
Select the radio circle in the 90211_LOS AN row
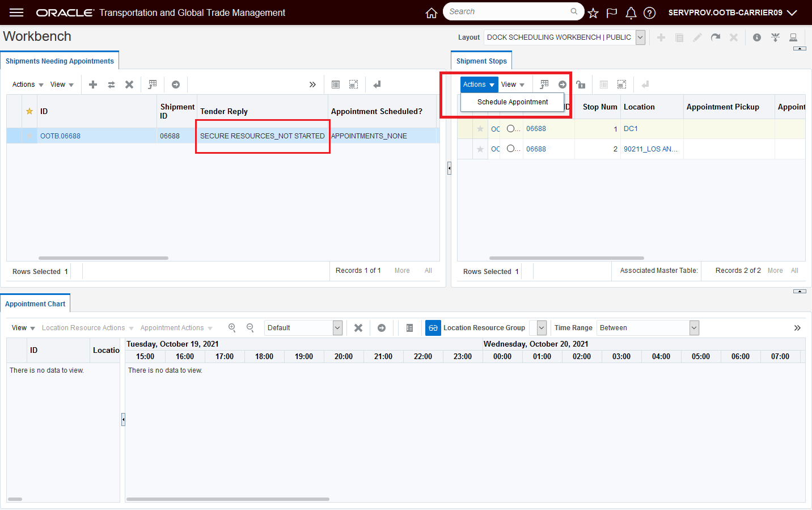coord(511,149)
